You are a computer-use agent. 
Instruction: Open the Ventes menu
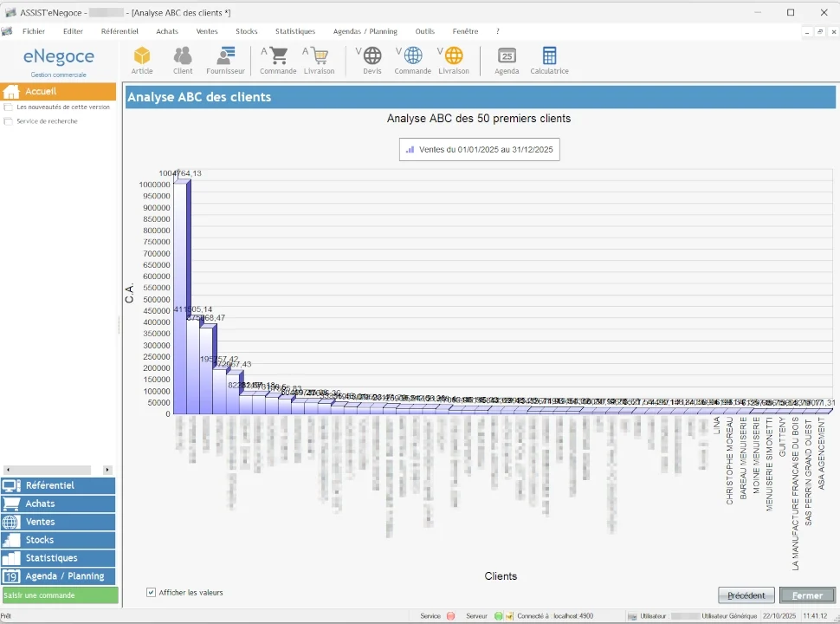[x=207, y=31]
